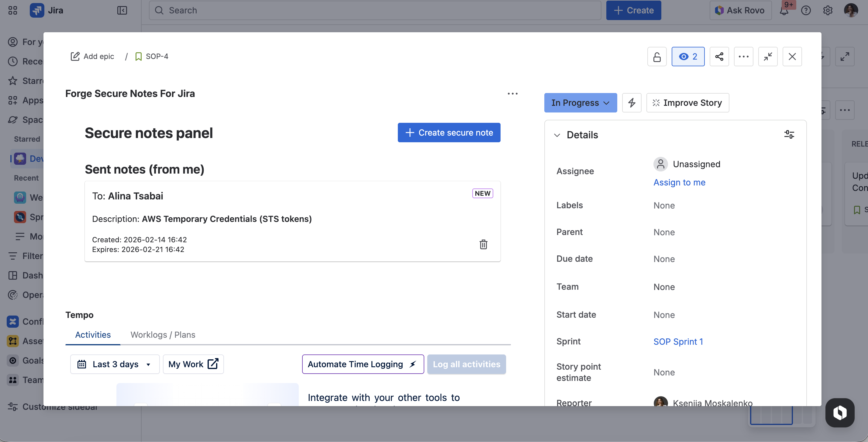Open the issue actions ellipsis menu
Image resolution: width=868 pixels, height=442 pixels.
(743, 56)
